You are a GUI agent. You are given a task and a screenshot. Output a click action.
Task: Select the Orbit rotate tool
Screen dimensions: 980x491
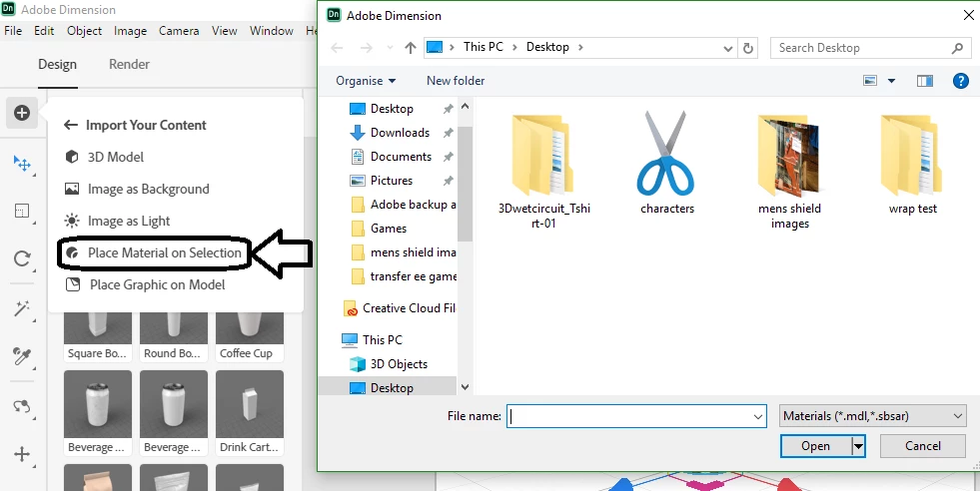tap(22, 258)
